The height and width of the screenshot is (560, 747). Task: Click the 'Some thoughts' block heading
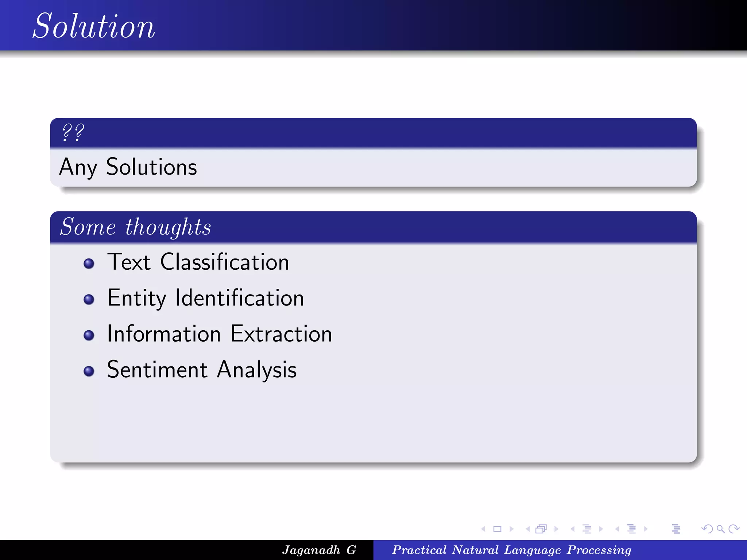136,227
